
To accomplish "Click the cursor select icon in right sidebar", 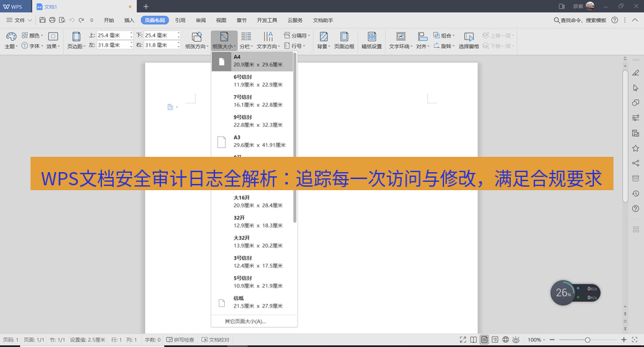I will 636,88.
